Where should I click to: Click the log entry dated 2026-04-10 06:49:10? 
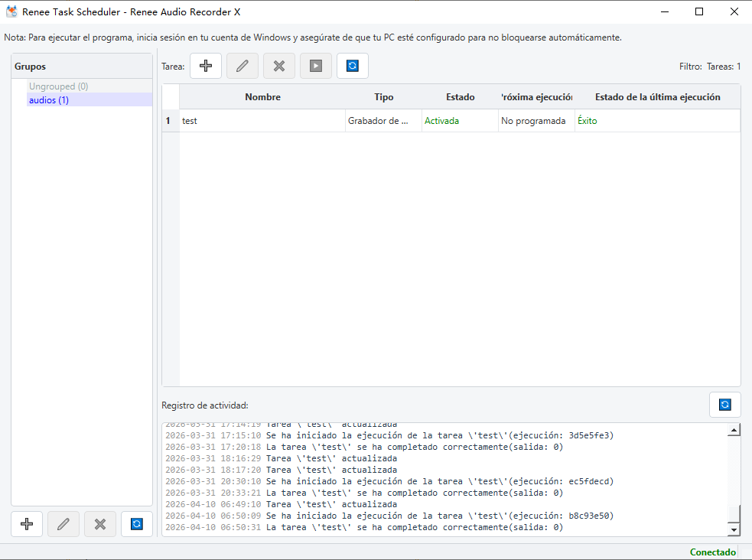coord(281,504)
